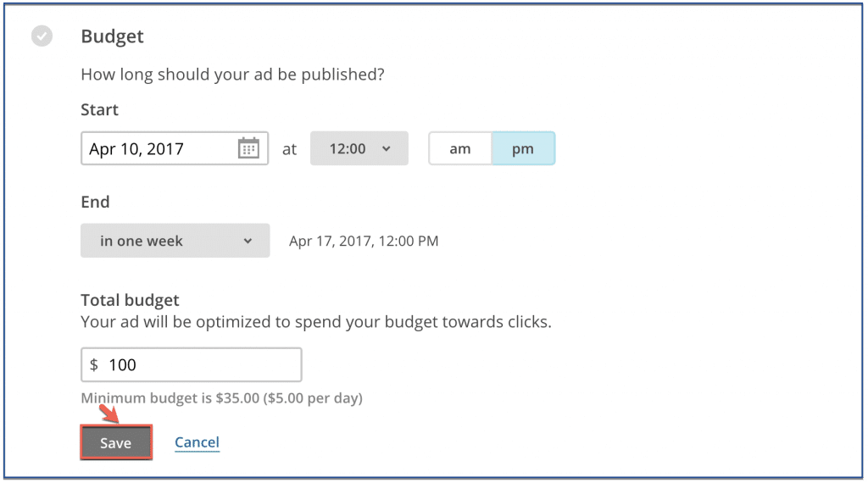Click the Cancel link
The image size is (868, 483).
197,442
